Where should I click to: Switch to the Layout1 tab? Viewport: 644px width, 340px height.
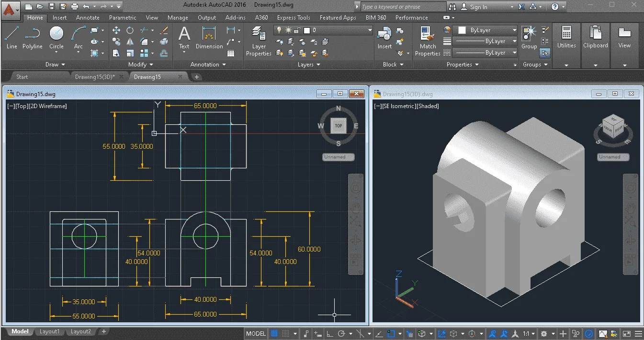click(x=50, y=331)
